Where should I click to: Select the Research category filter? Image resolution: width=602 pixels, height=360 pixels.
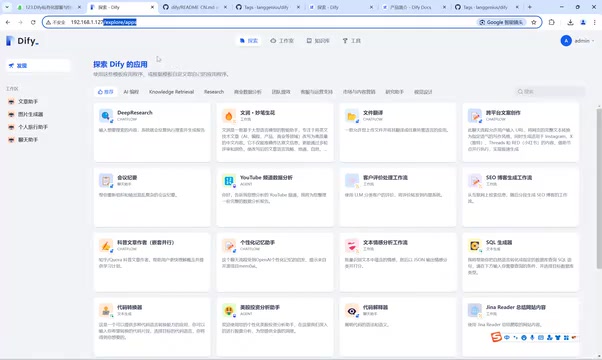[x=214, y=92]
